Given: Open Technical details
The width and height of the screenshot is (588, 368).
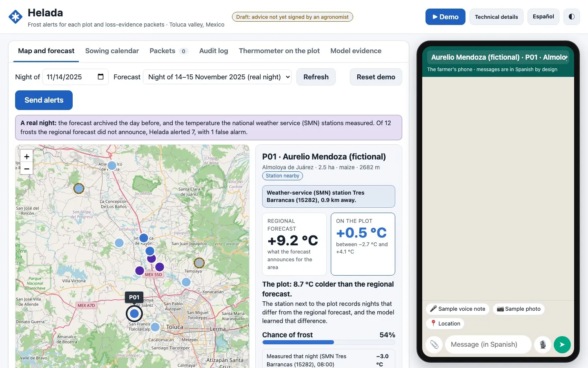Looking at the screenshot, I should click(496, 17).
